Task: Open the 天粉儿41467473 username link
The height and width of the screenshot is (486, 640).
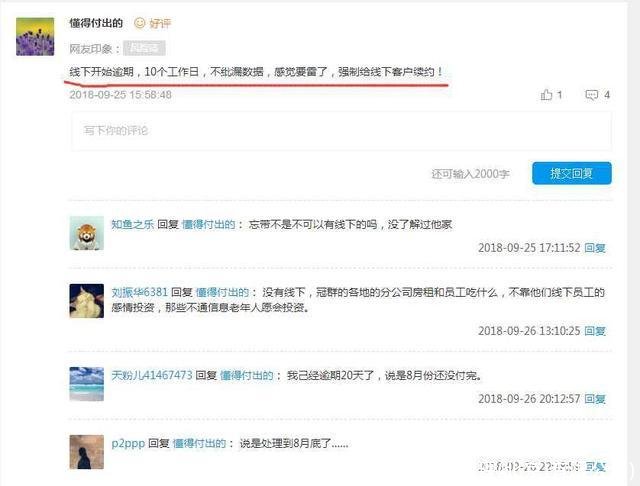Action: pyautogui.click(x=152, y=375)
